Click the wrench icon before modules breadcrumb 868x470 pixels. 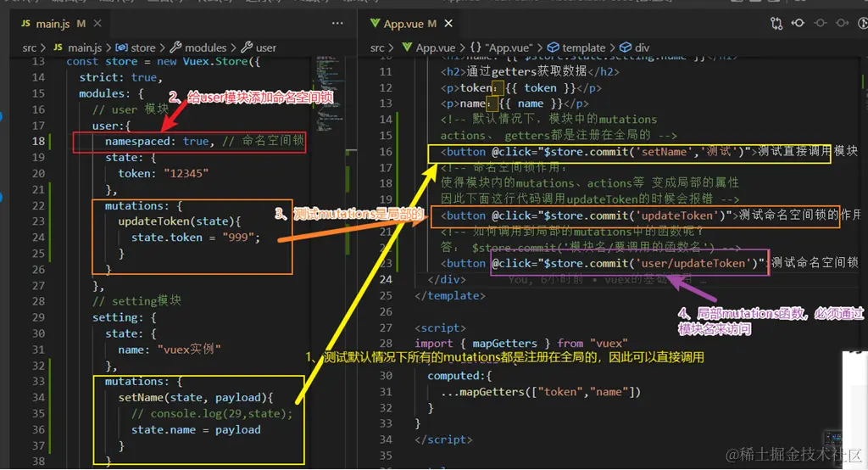[x=175, y=48]
